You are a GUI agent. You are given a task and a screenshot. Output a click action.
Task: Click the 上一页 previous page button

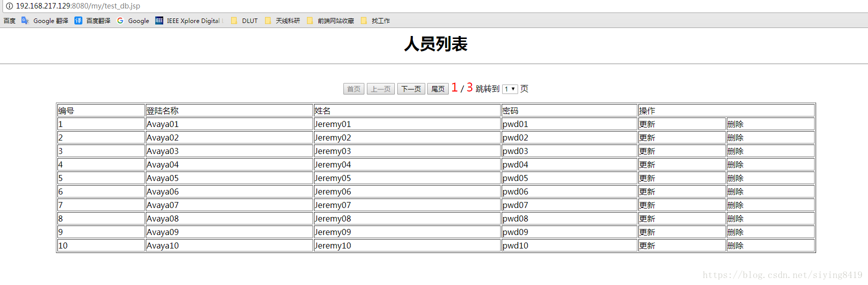tap(381, 89)
